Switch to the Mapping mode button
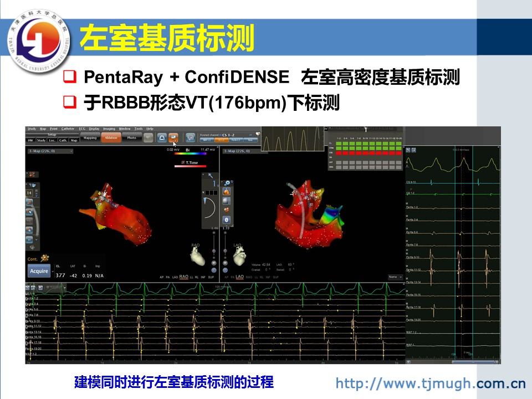This screenshot has height=399, width=532. 90,138
